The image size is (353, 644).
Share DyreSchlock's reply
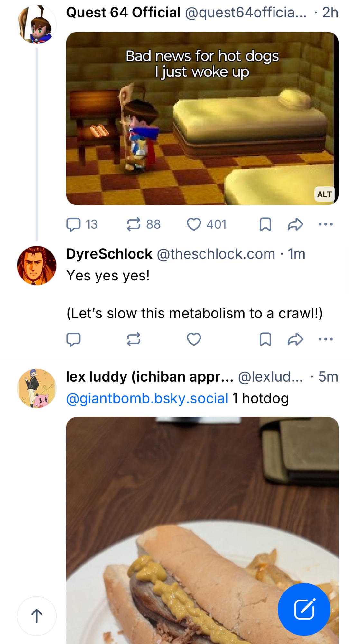295,339
